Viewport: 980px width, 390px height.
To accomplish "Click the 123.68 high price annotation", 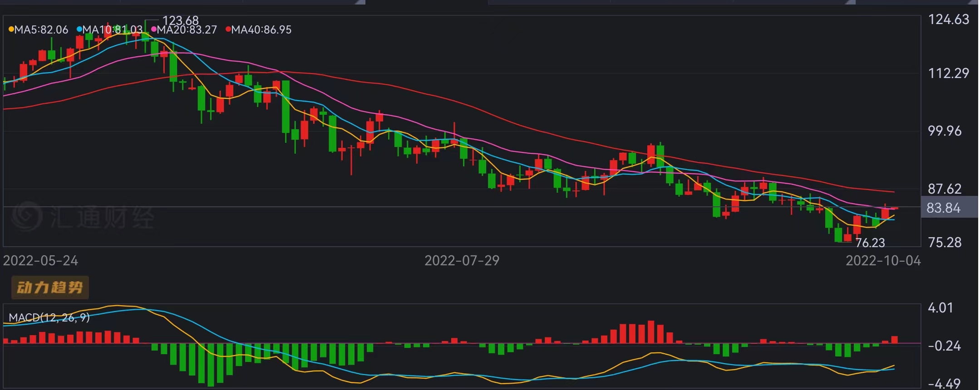I will [x=180, y=20].
